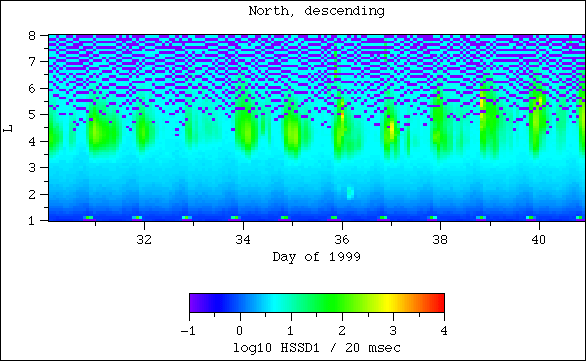Click the colorbar tick label "0"
Image resolution: width=586 pixels, height=361 pixels.
click(240, 331)
